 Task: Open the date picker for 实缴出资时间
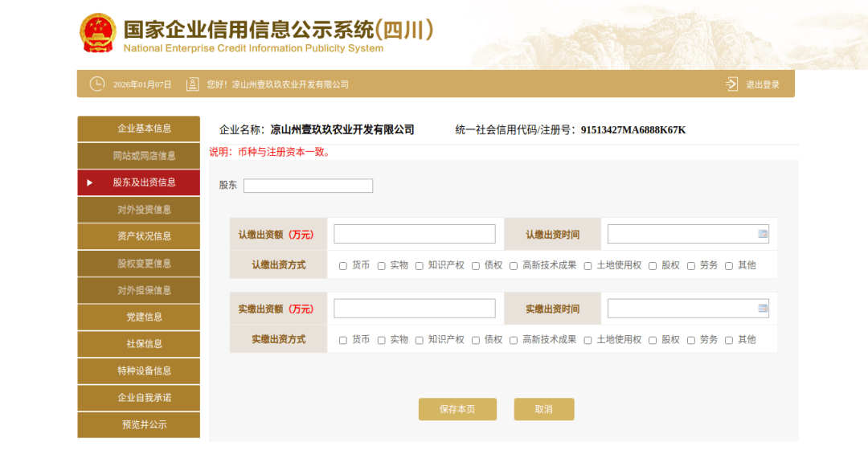(x=762, y=308)
